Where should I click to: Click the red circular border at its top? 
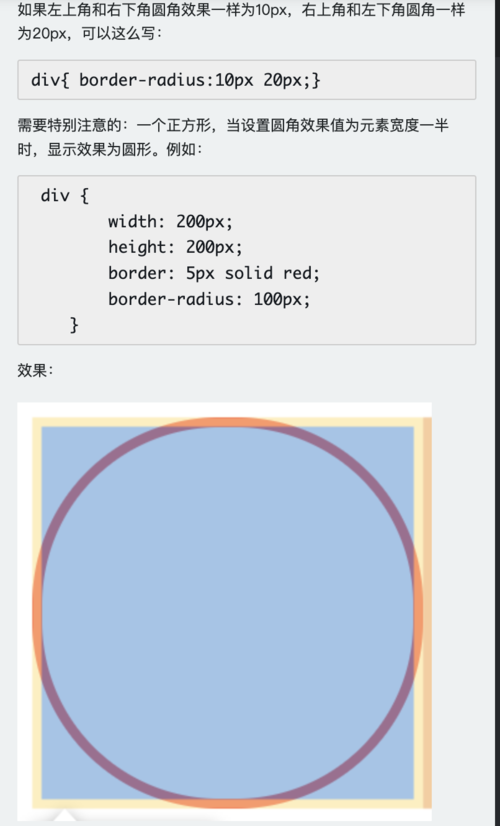click(x=228, y=422)
